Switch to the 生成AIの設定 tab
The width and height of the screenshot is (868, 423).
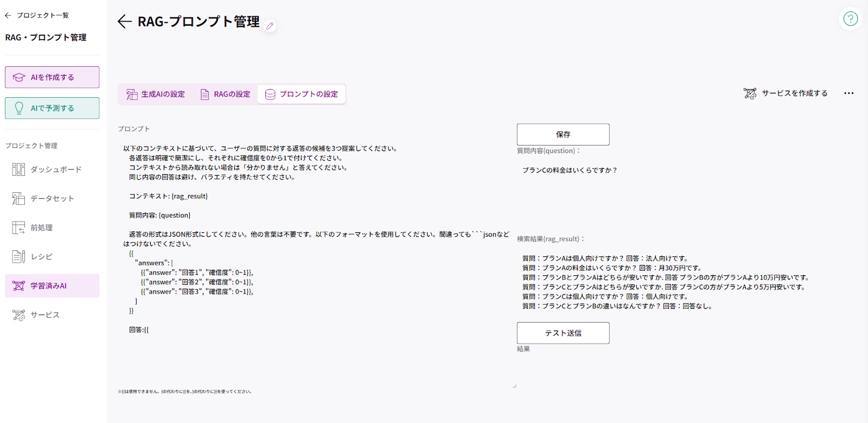point(156,94)
